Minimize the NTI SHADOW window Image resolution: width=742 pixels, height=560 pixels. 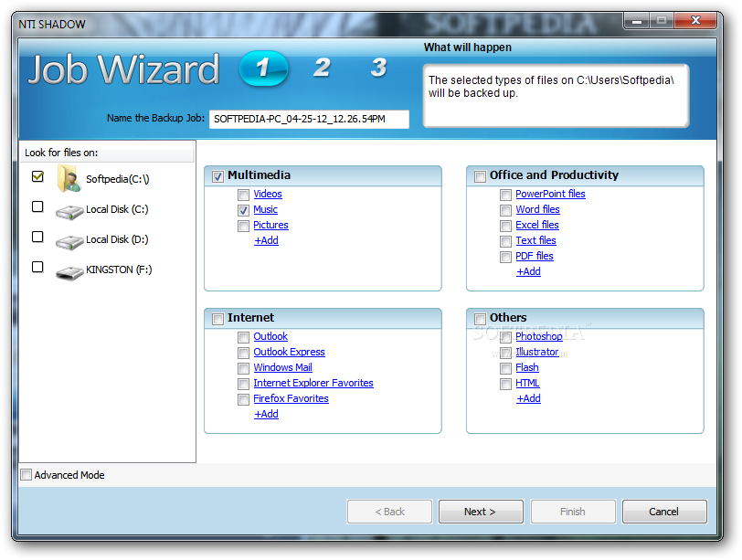coord(637,21)
